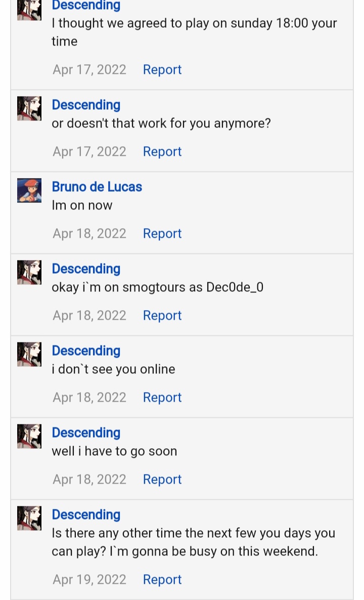Click Descending's avatar beside 'well i have to go soon'
The image size is (364, 600).
(29, 436)
